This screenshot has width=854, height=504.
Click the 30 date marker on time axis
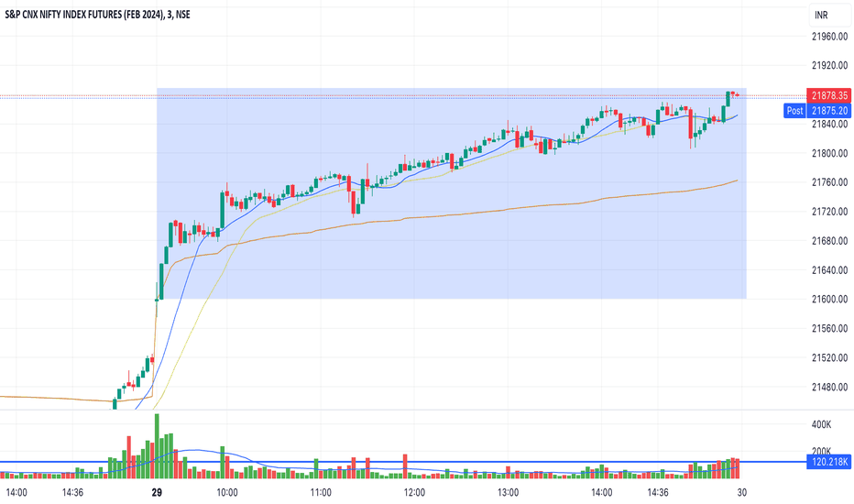point(742,493)
